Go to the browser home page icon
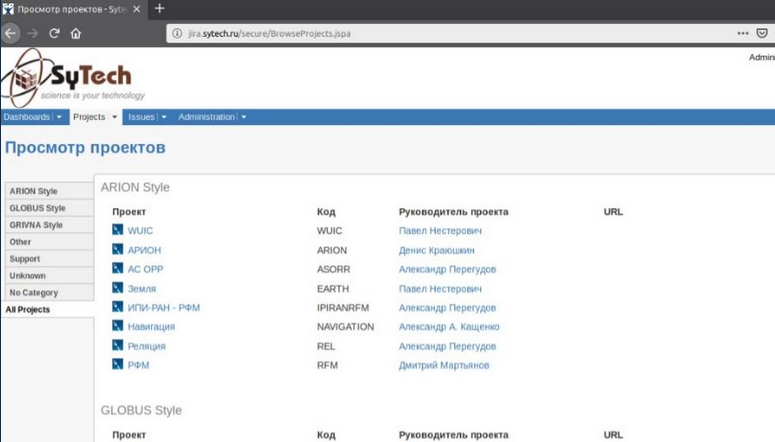 [76, 33]
